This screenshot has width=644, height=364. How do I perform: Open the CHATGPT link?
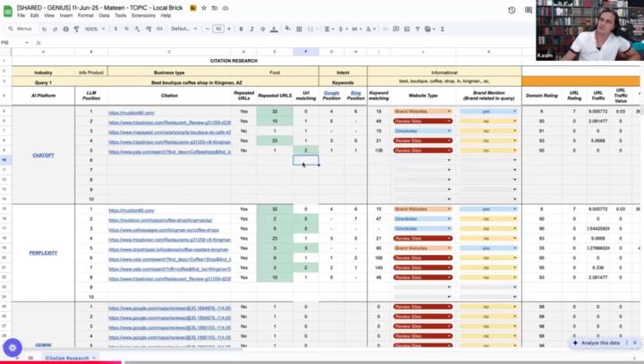point(43,156)
